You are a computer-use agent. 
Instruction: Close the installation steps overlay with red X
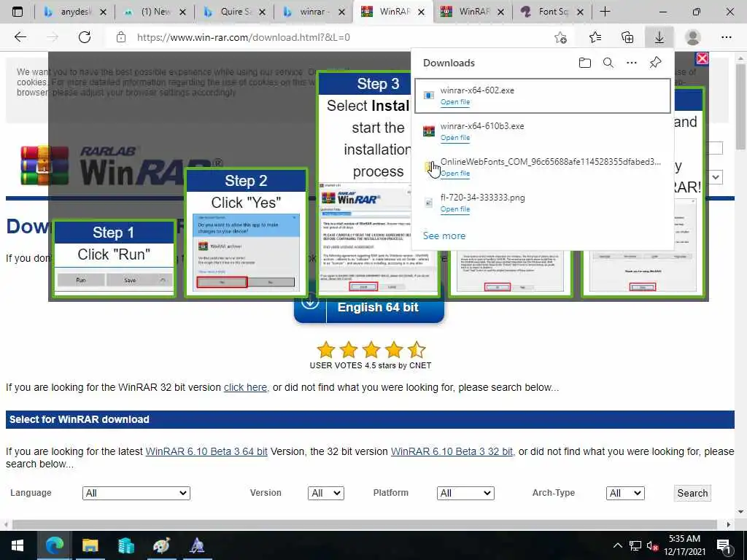pyautogui.click(x=702, y=58)
